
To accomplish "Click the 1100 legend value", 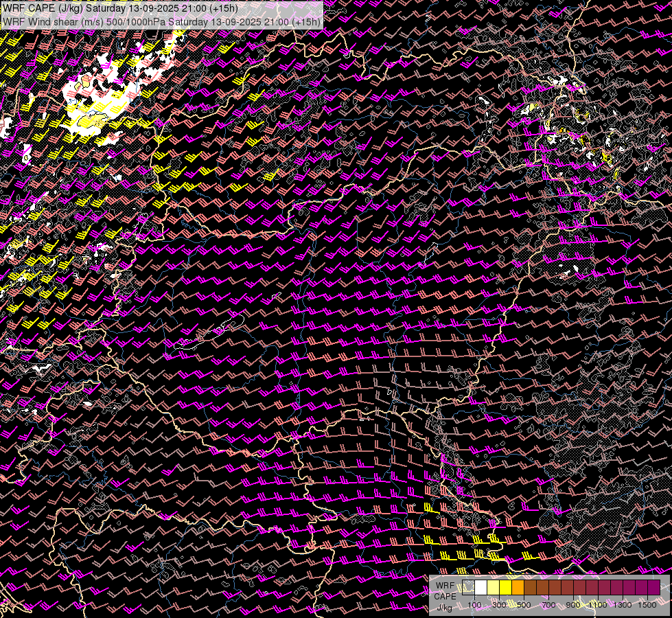I will [x=598, y=605].
